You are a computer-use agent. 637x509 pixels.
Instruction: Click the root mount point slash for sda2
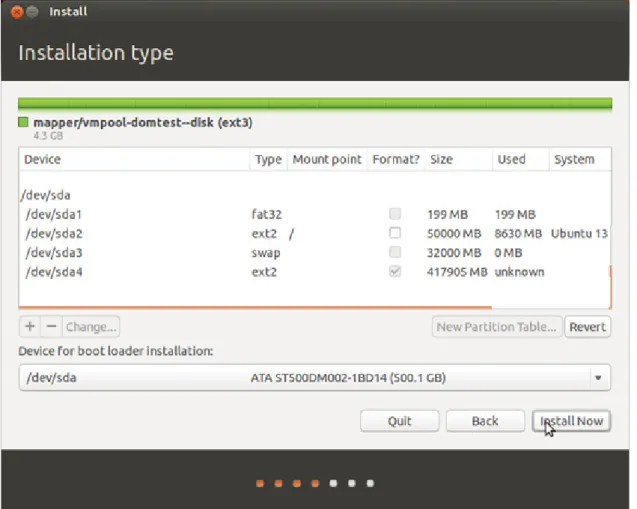pyautogui.click(x=291, y=234)
